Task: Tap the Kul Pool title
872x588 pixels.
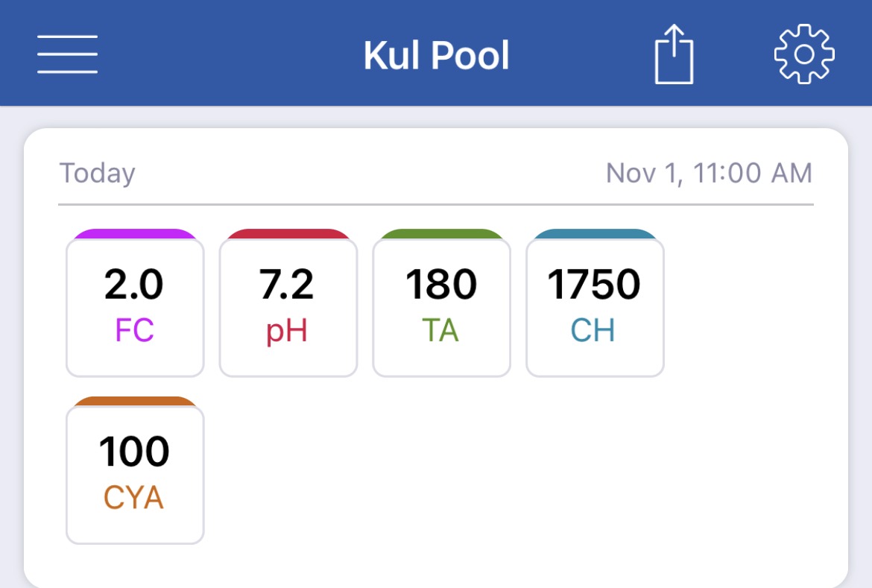Action: (437, 55)
